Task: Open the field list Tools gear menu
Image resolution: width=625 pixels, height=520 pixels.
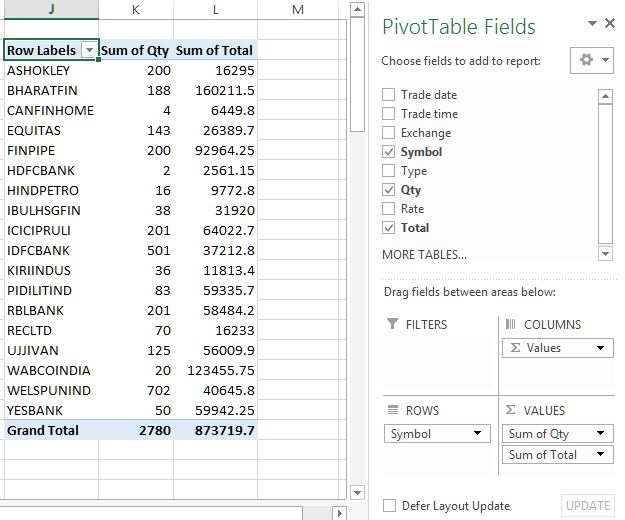Action: pos(592,60)
